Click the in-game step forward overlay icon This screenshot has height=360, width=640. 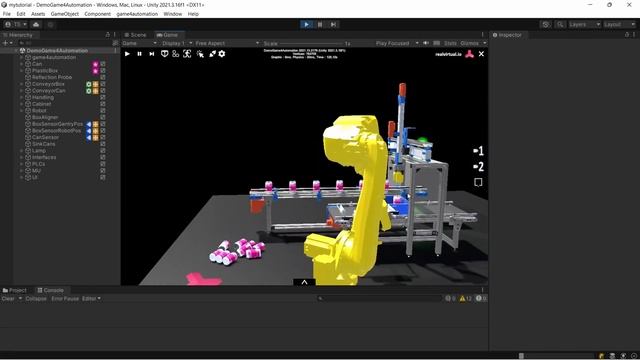point(152,54)
